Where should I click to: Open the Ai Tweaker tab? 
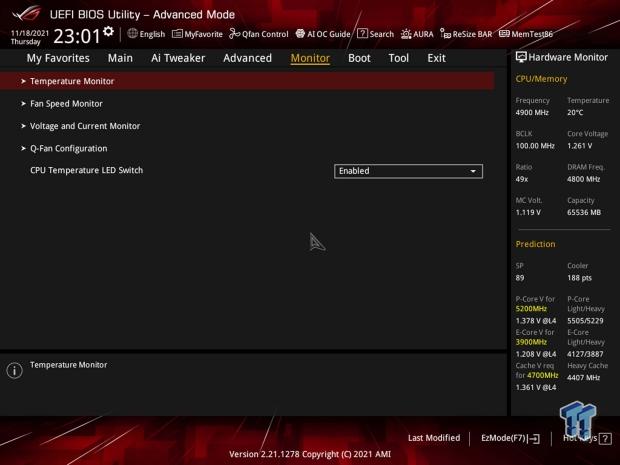pyautogui.click(x=178, y=58)
